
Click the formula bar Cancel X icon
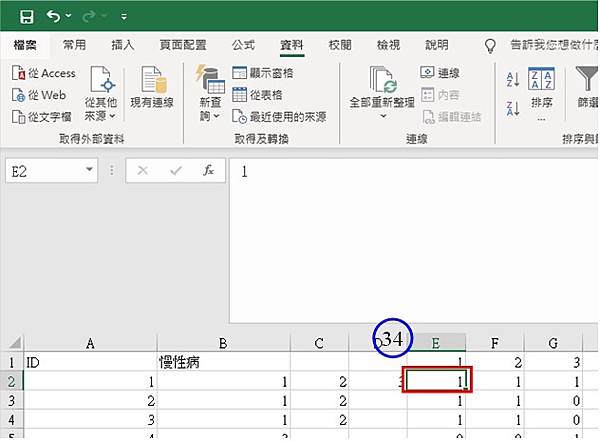(143, 170)
